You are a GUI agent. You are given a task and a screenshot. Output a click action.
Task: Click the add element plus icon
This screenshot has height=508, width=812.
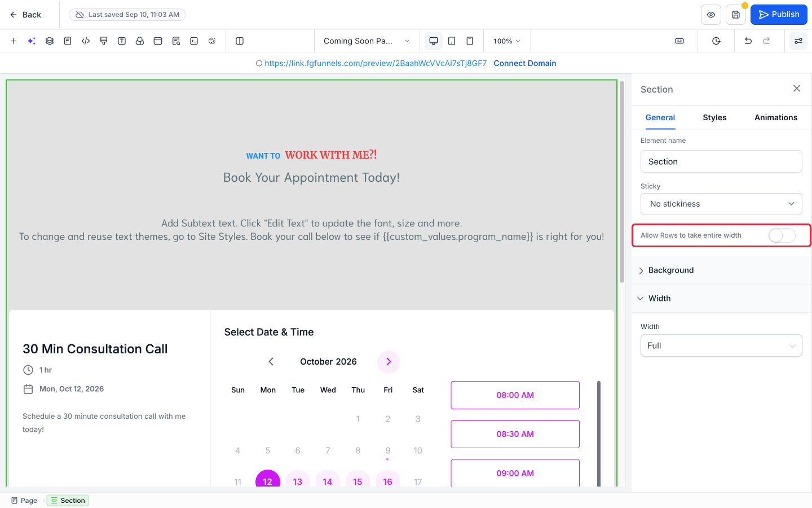(14, 41)
